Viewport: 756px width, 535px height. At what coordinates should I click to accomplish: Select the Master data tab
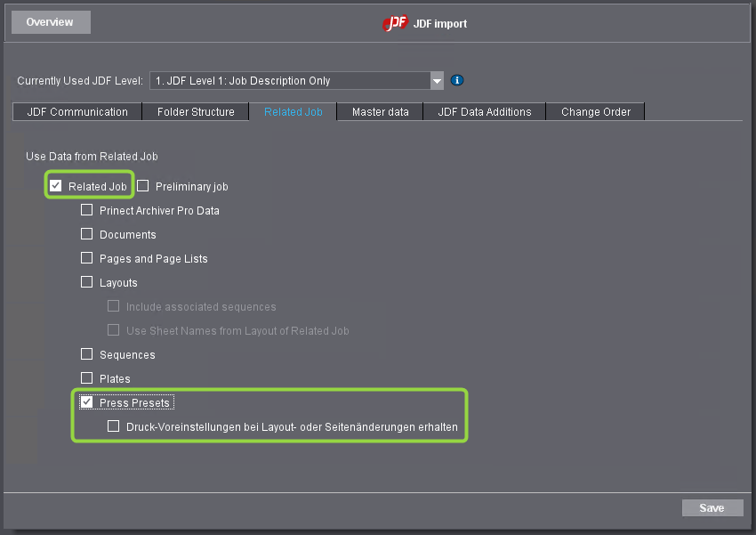pyautogui.click(x=380, y=111)
